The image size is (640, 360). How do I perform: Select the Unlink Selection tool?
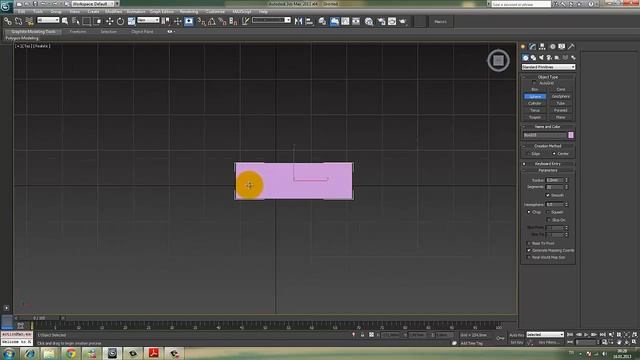click(x=18, y=21)
